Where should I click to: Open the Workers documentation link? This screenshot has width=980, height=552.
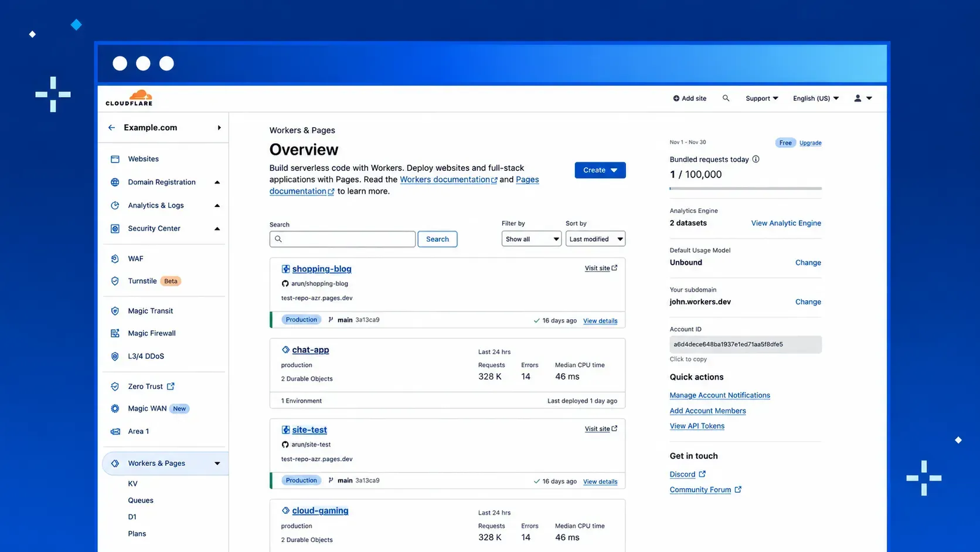click(x=448, y=180)
